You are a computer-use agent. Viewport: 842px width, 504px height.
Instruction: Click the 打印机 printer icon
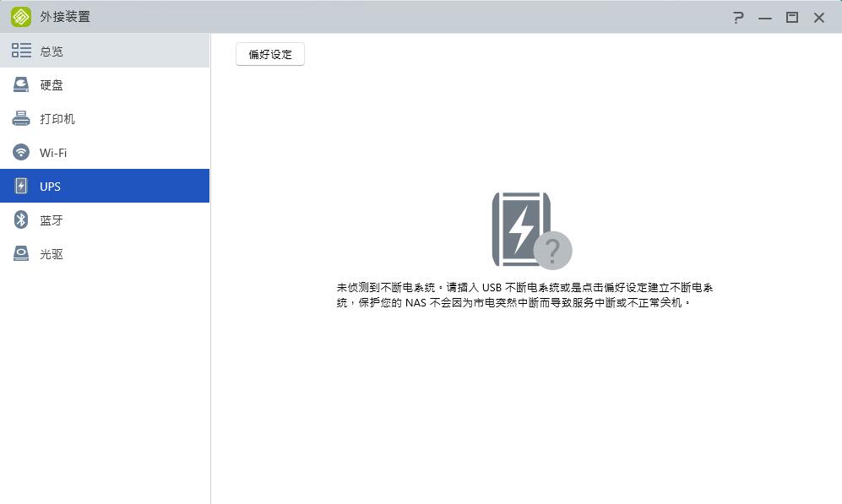pos(20,118)
